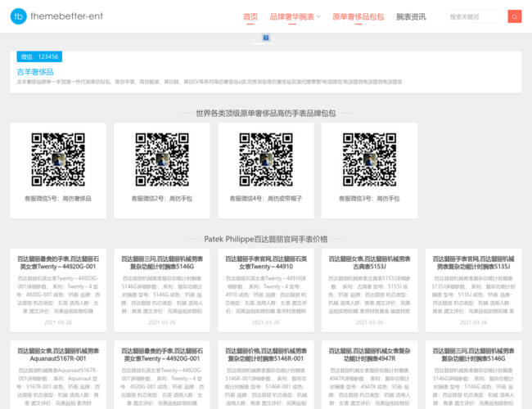The image size is (532, 409).
Task: Click the themebetter-ent tb logo icon
Action: point(18,16)
